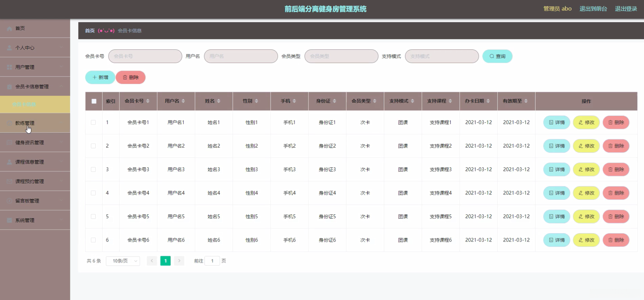Click the 详情 document icon for 会员卡号6
This screenshot has height=300, width=644.
(551, 240)
